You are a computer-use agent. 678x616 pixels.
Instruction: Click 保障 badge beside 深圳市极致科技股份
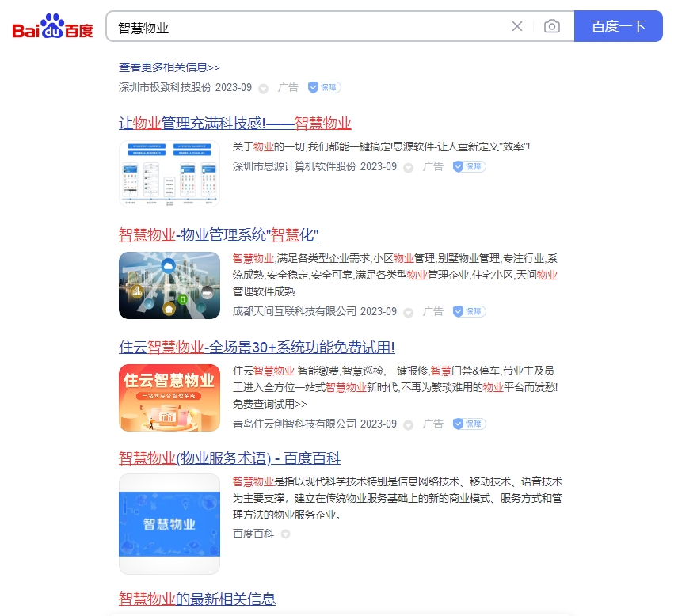tap(324, 87)
